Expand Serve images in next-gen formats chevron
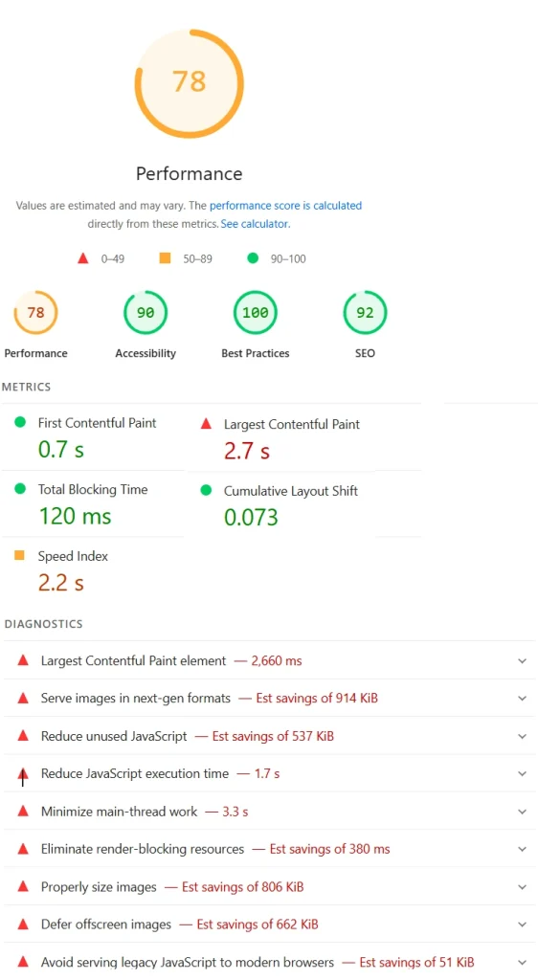Screen dimensions: 538x980 [x=523, y=698]
